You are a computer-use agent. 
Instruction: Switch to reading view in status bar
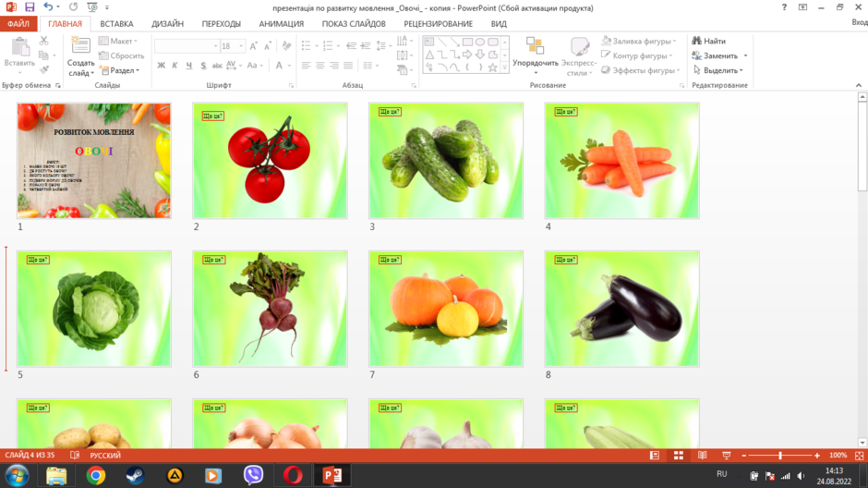tap(703, 456)
